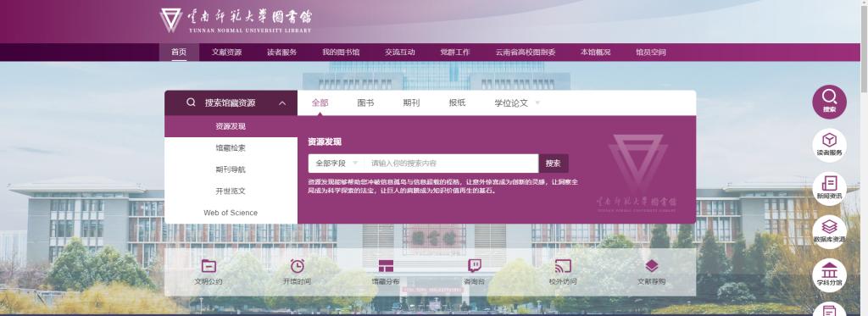
Task: Click the 文献荐购 stack icon
Action: click(652, 266)
